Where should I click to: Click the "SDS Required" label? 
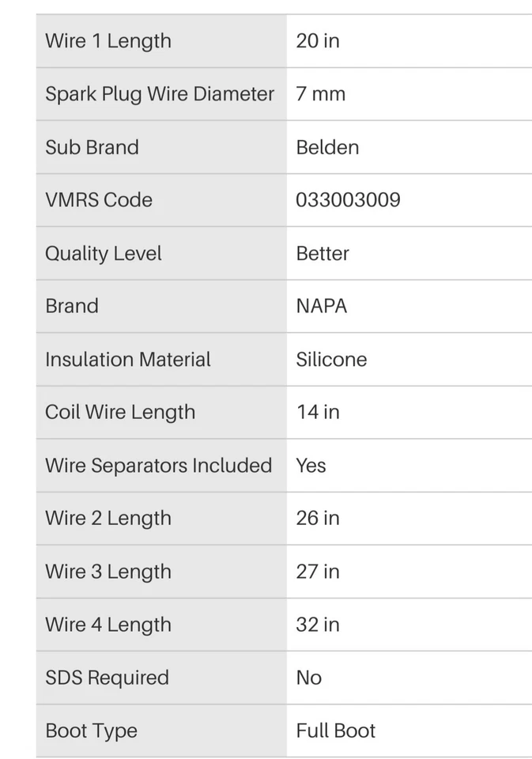[107, 678]
